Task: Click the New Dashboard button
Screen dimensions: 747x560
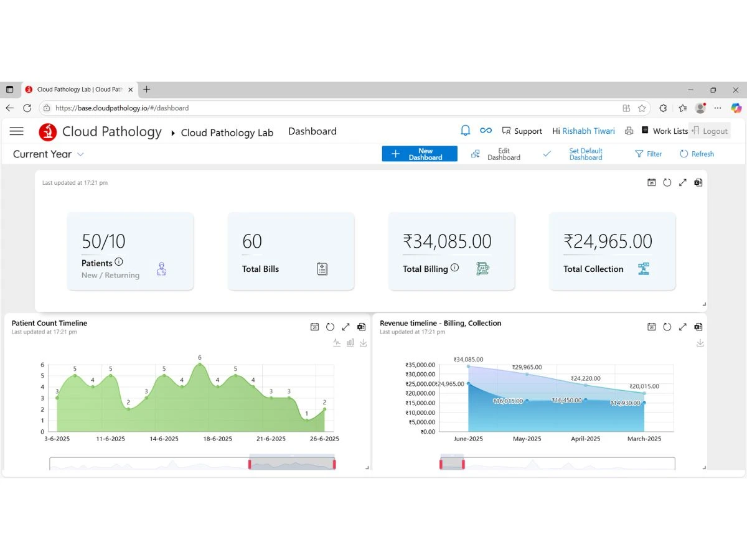Action: (419, 154)
